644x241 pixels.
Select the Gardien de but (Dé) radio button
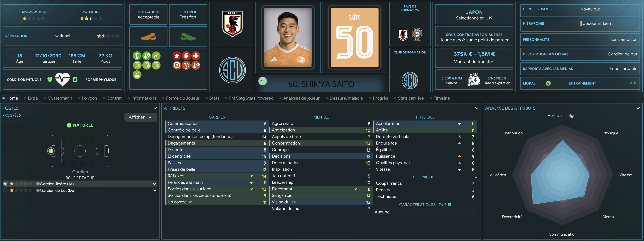[5, 190]
